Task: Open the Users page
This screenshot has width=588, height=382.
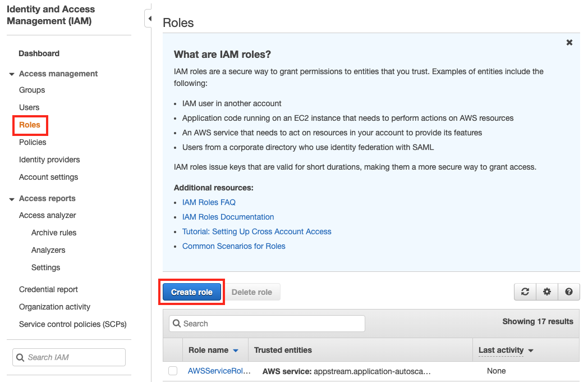Action: tap(29, 107)
